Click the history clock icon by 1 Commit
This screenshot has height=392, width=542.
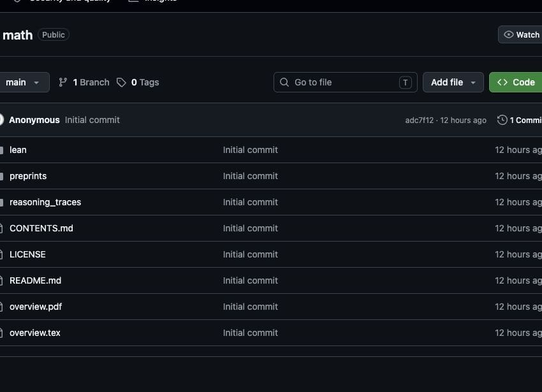(502, 120)
